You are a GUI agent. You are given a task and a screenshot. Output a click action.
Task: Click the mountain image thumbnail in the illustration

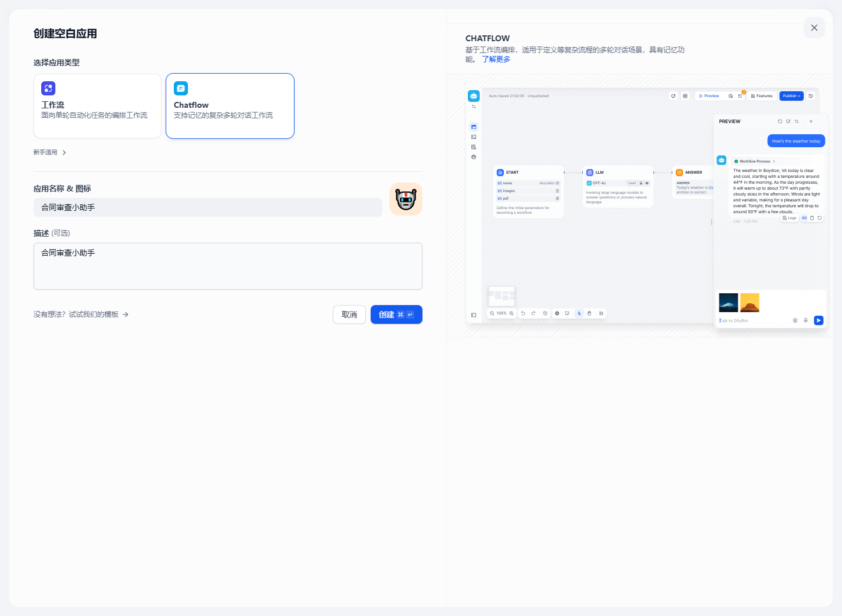point(728,303)
